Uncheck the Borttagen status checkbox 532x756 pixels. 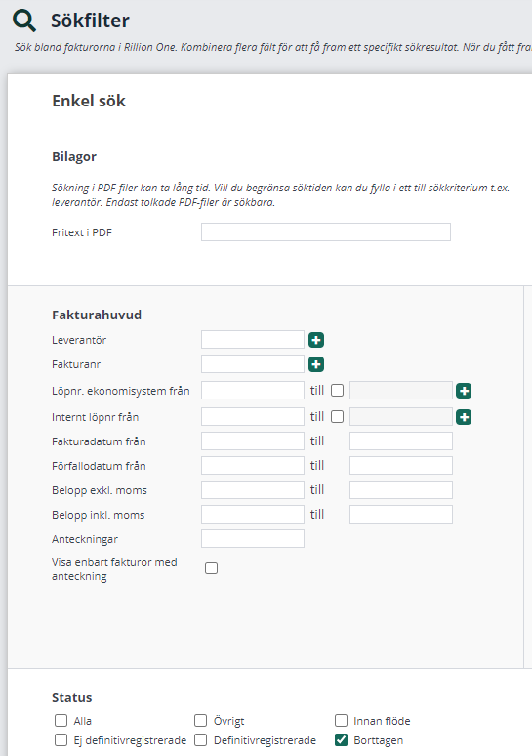(x=342, y=739)
